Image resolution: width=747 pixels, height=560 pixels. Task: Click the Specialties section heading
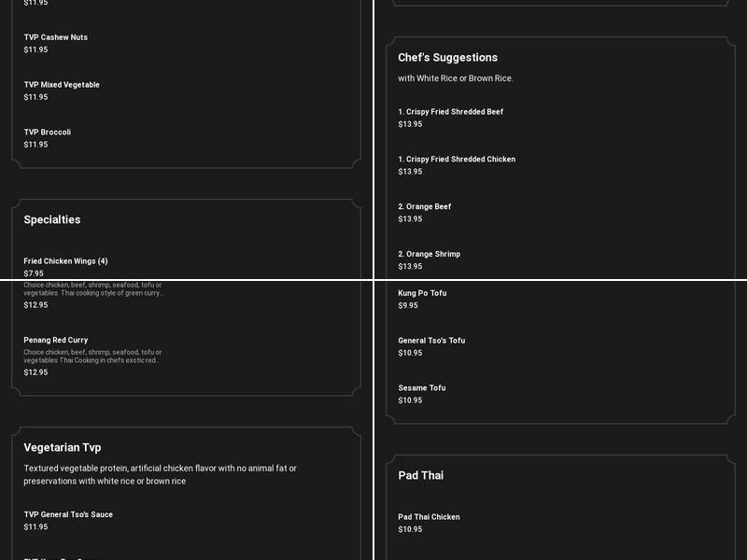coord(52,219)
